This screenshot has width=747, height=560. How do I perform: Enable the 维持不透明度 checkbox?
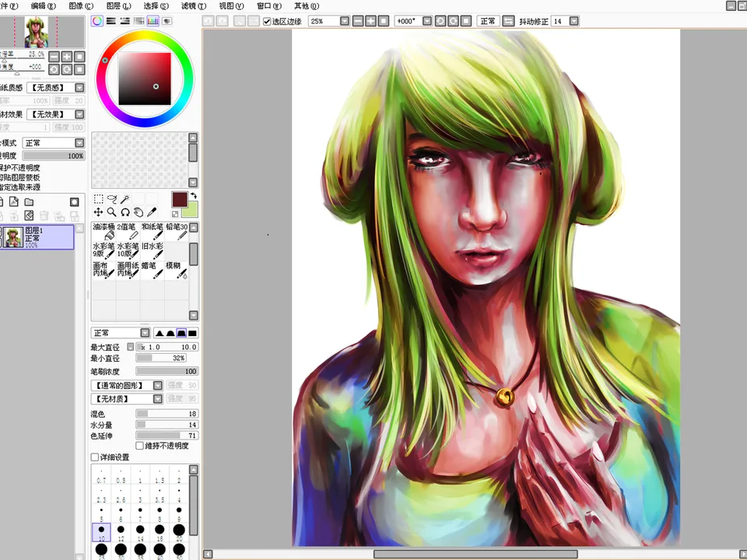click(140, 446)
